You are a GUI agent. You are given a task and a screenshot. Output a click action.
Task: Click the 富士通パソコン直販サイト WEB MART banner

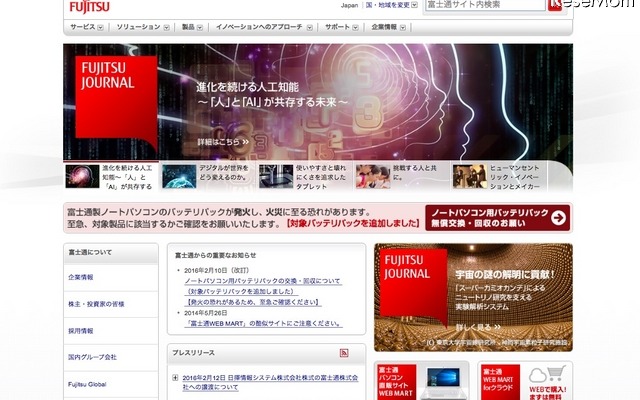click(x=421, y=382)
